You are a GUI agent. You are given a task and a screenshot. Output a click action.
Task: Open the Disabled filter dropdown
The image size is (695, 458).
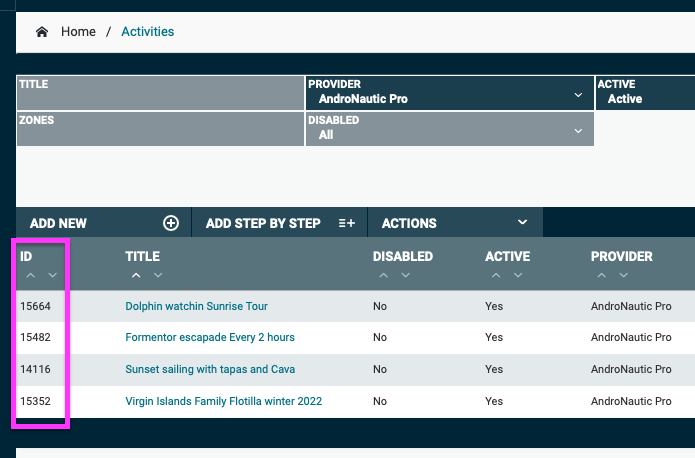point(578,131)
